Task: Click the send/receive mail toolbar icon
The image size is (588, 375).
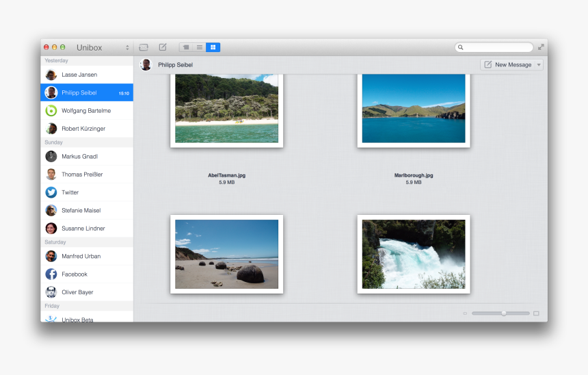Action: point(144,47)
